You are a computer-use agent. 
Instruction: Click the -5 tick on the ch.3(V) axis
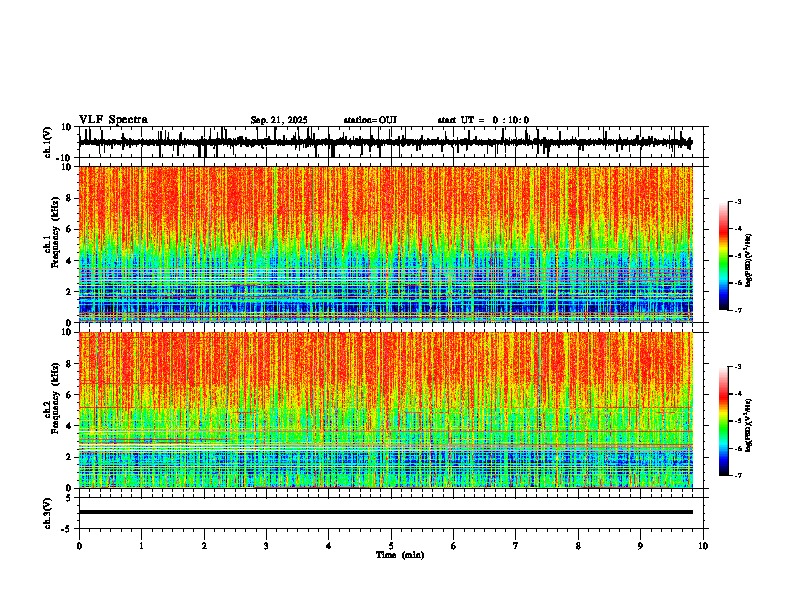click(67, 529)
